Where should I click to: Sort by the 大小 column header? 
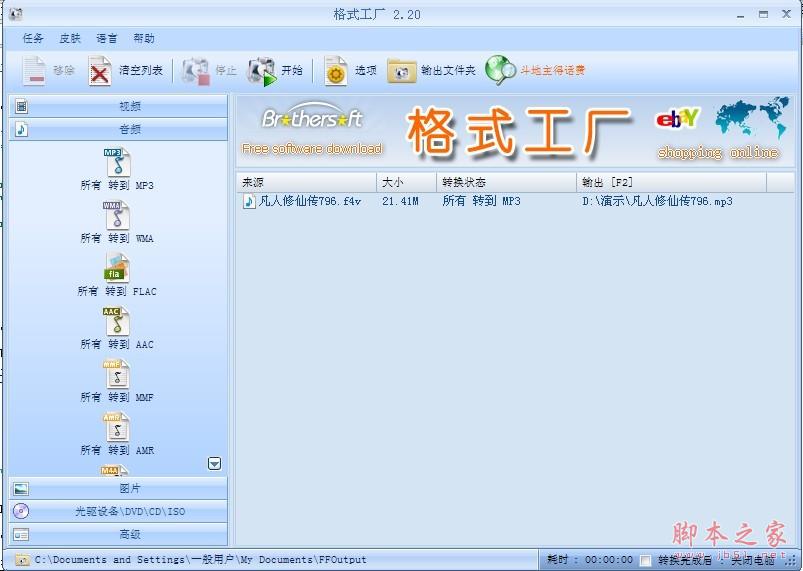[x=407, y=182]
